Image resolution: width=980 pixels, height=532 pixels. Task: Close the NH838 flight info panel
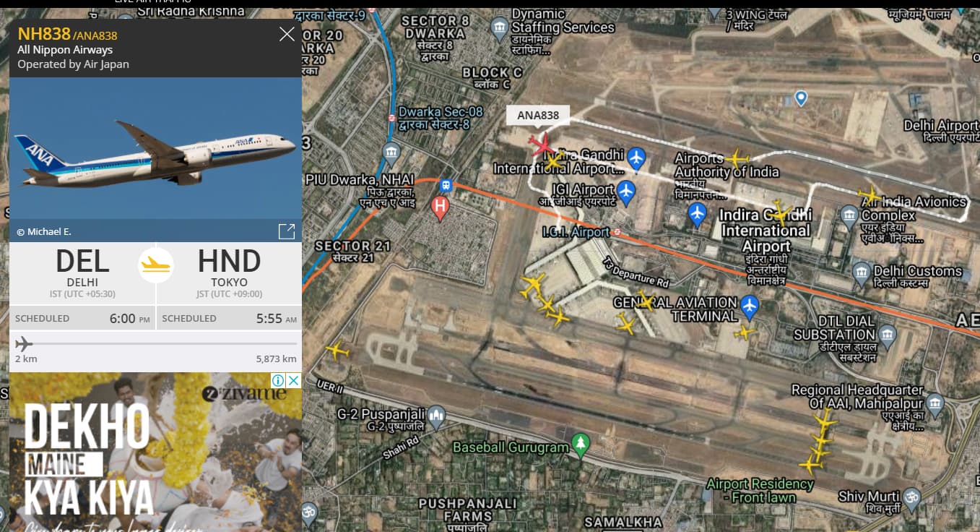point(287,34)
